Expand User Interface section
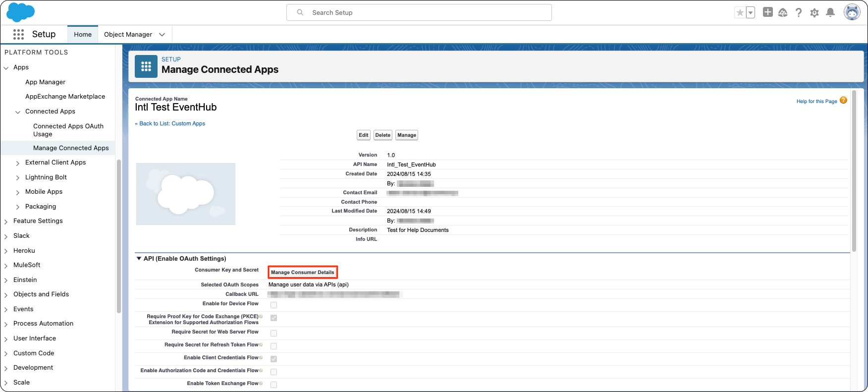This screenshot has height=392, width=868. point(6,339)
